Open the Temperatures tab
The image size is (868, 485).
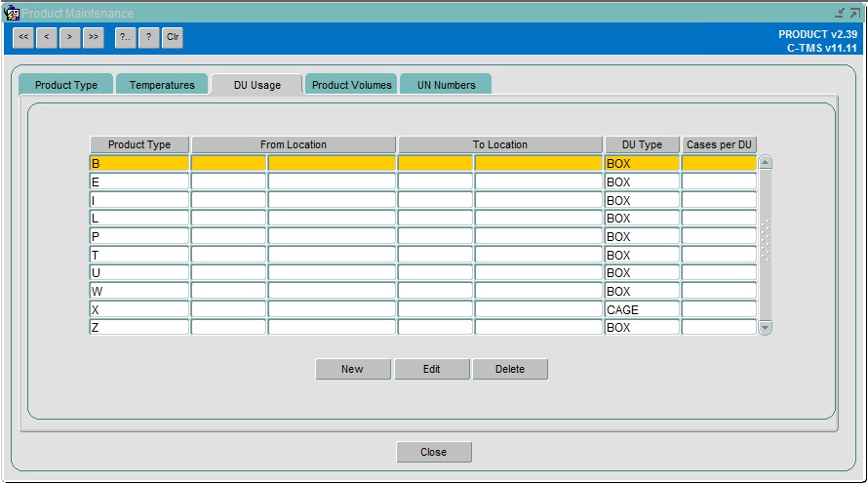[162, 85]
